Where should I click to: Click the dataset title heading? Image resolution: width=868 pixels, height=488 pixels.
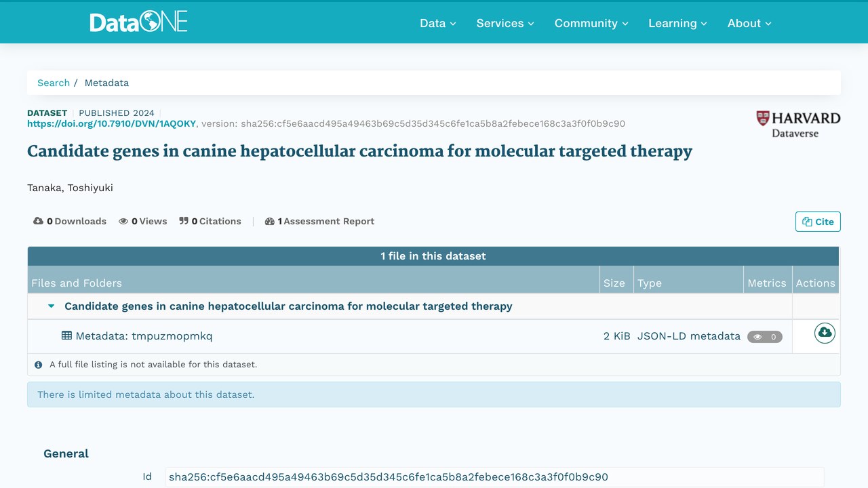[x=359, y=151]
